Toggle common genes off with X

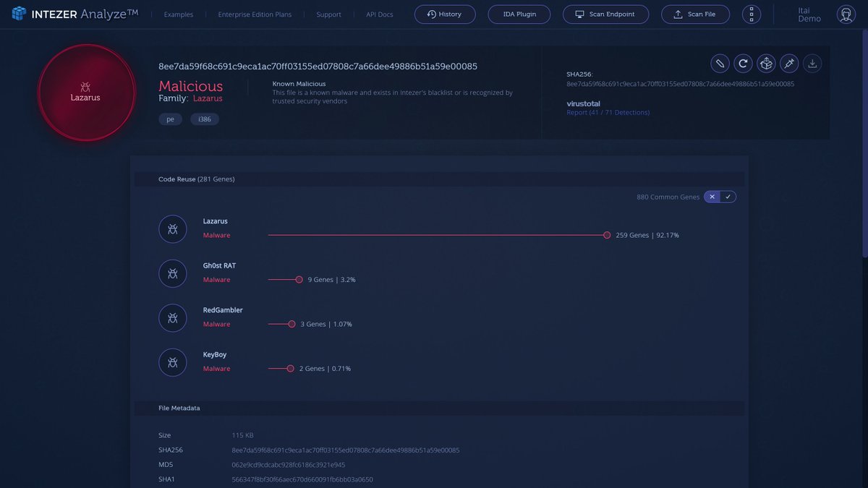[712, 197]
